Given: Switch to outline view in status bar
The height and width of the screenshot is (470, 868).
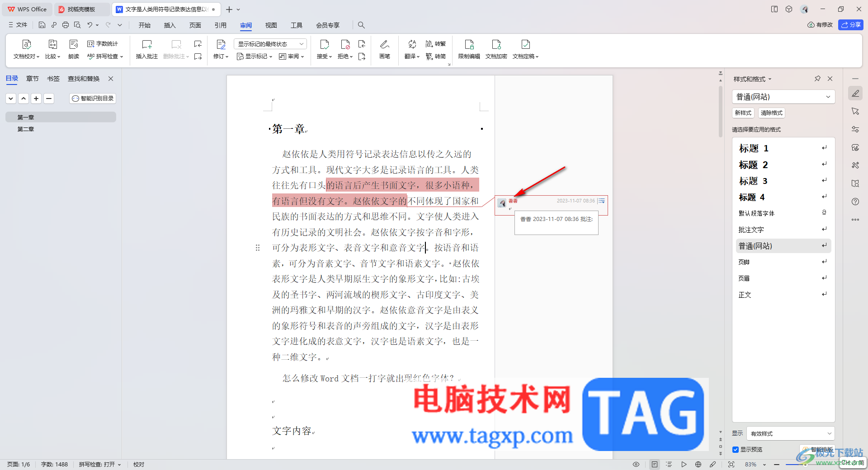Looking at the screenshot, I should tap(669, 464).
